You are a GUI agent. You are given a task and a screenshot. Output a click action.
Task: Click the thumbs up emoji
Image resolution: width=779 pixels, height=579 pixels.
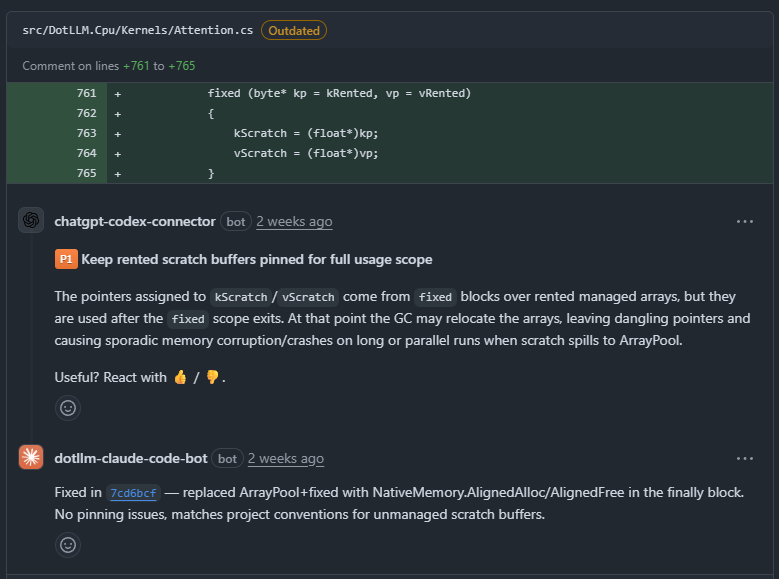click(180, 377)
